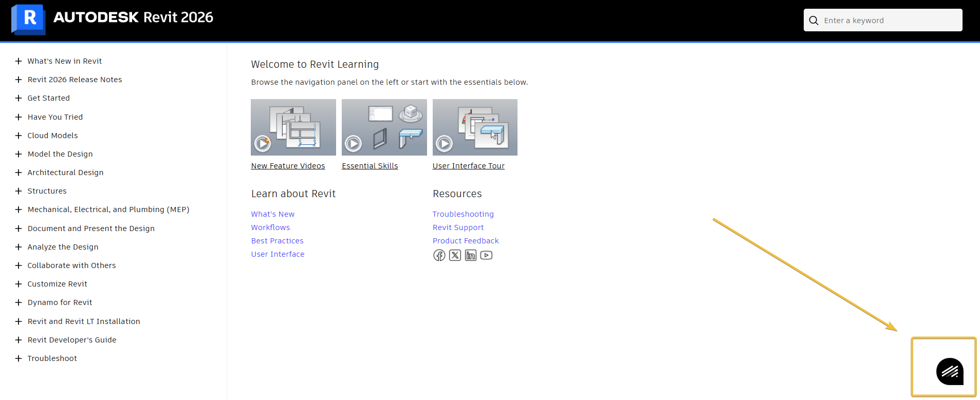Expand the What's New in Revit node
This screenshot has width=980, height=400.
19,61
